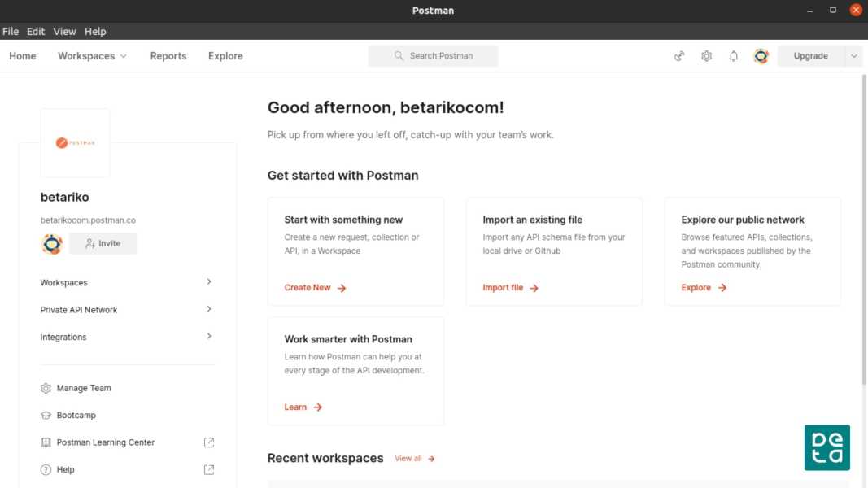The width and height of the screenshot is (868, 488).
Task: View notifications with the bell icon
Action: coord(733,55)
